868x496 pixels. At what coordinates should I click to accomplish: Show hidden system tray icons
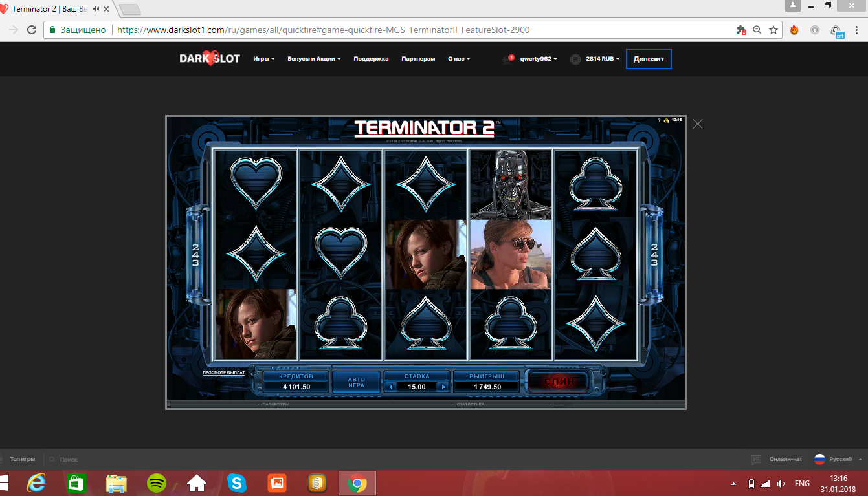733,484
